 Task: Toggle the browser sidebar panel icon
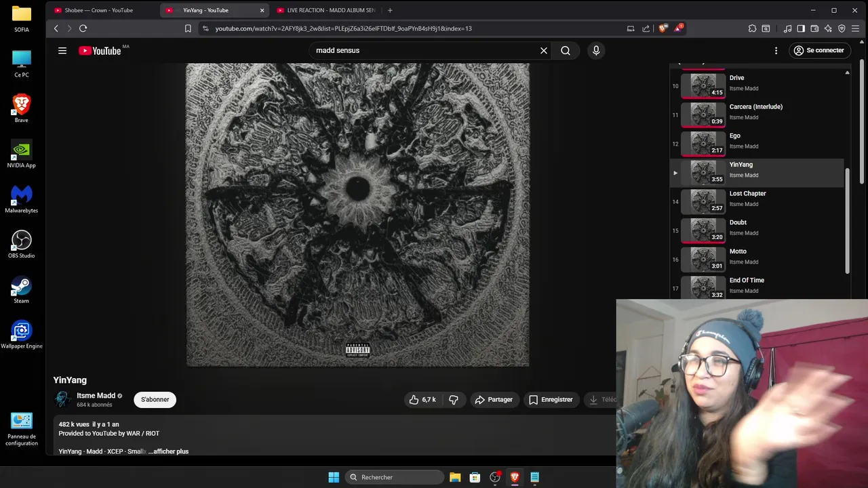point(801,28)
